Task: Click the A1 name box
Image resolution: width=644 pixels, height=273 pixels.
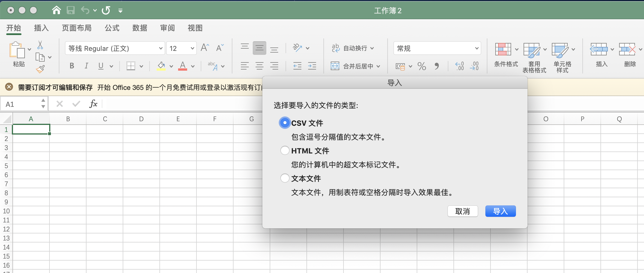Action: point(20,104)
